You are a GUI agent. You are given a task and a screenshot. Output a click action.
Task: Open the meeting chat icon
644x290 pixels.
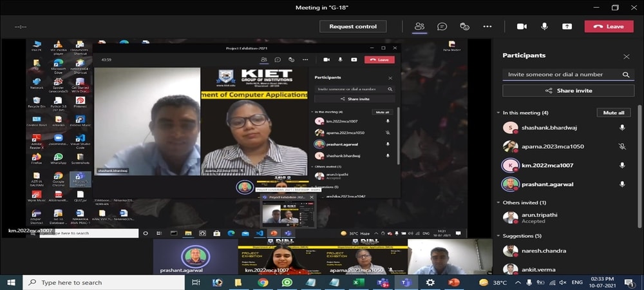pos(442,26)
